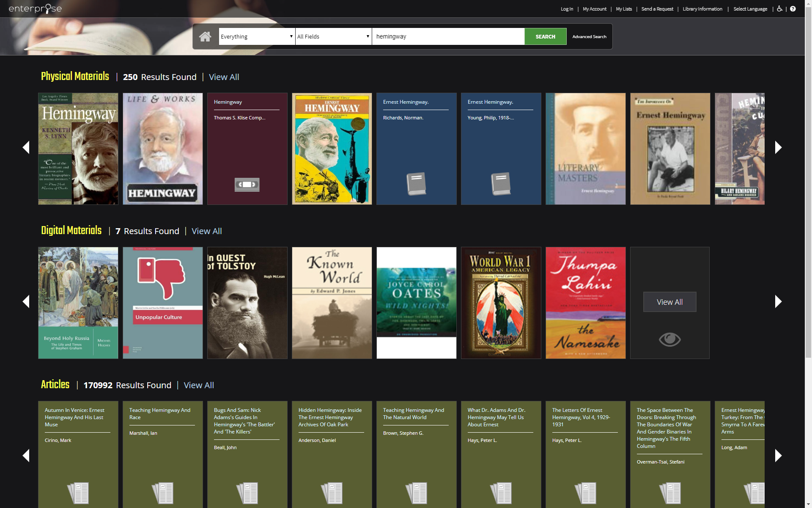View All Articles results link
The width and height of the screenshot is (812, 508).
(x=199, y=385)
